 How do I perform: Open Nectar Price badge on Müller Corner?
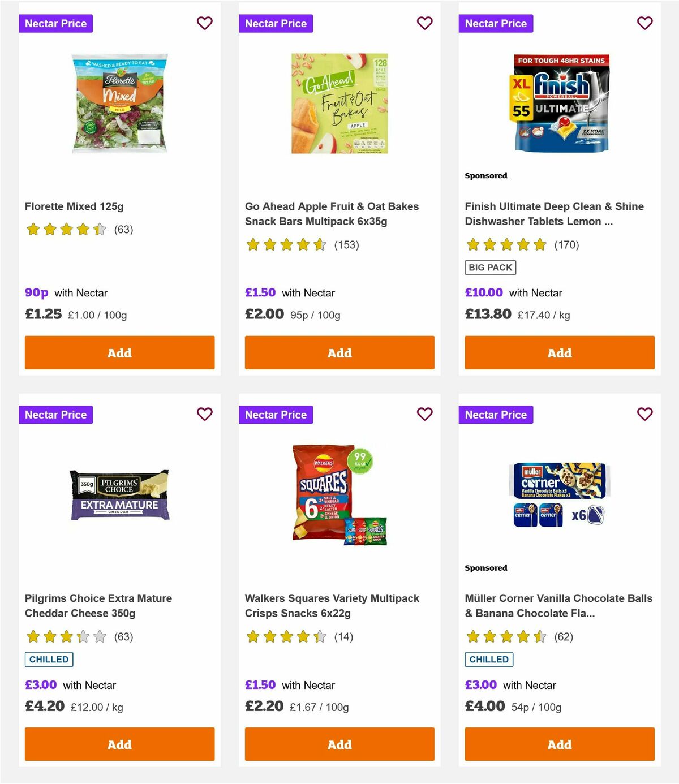point(496,415)
